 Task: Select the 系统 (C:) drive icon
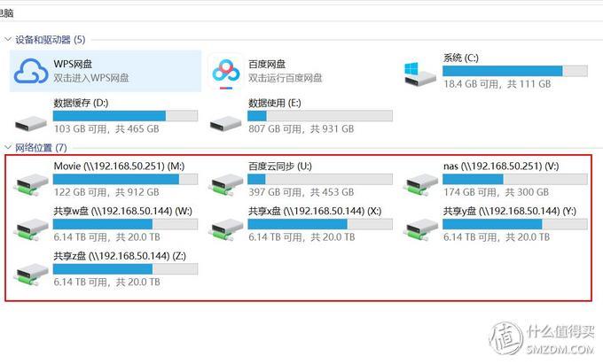[x=420, y=74]
